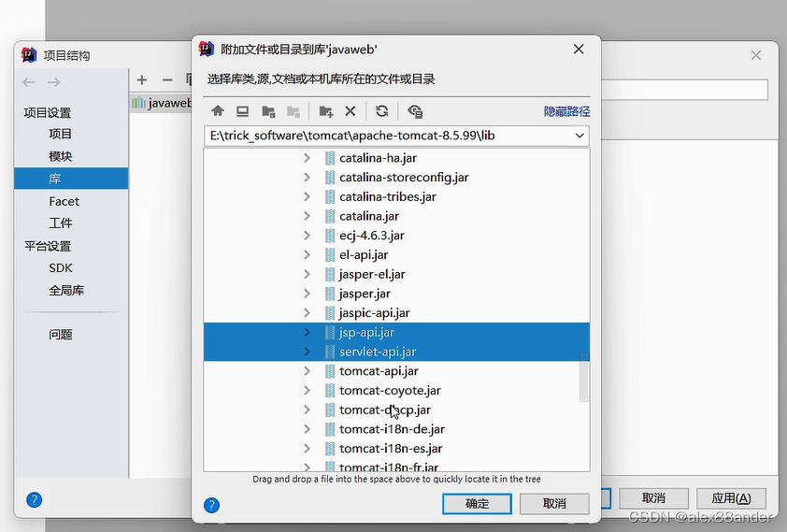Click the jar icon beside ecj-4.6.3.jar
Viewport: 787px width, 532px height.
pos(330,236)
